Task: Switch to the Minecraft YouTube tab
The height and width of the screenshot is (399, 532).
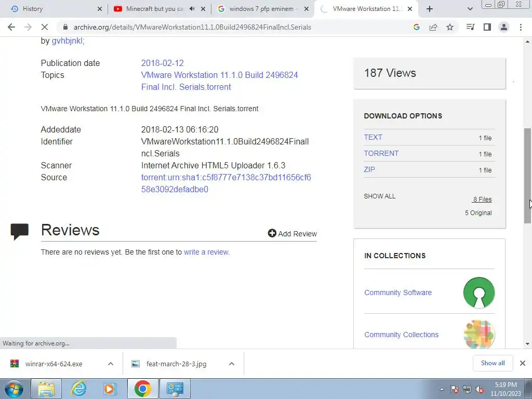Action: (153, 9)
